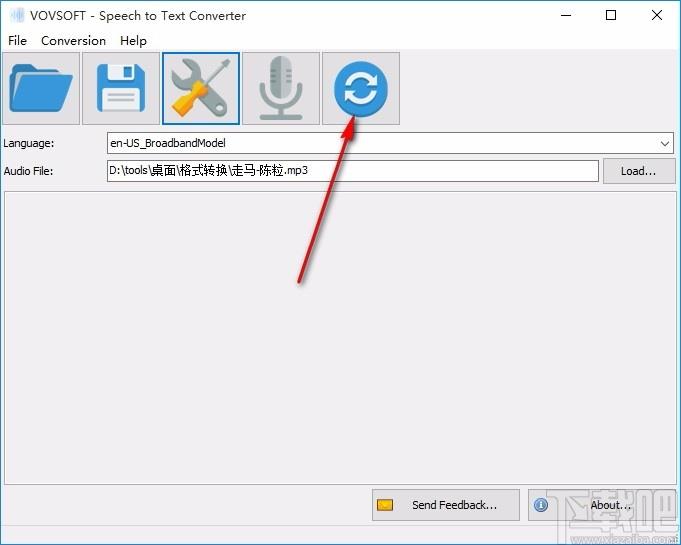
Task: Save text using the floppy disk icon
Action: coord(121,89)
